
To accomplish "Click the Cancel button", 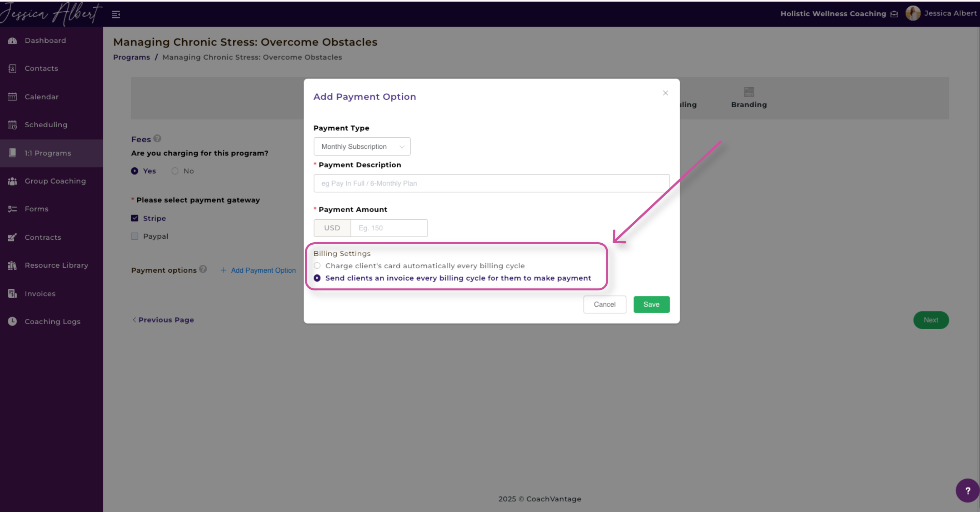I will 604,304.
